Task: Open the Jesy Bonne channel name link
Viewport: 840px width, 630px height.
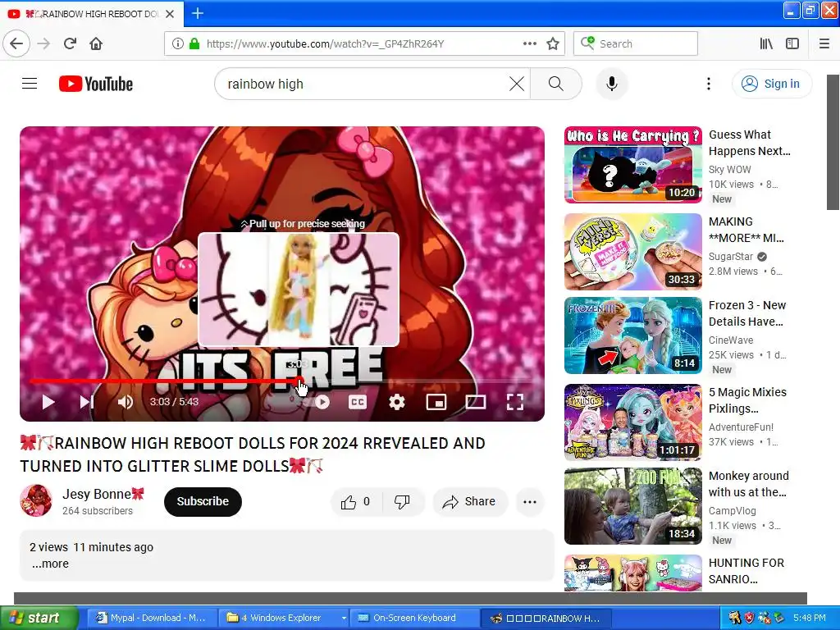Action: [x=103, y=493]
